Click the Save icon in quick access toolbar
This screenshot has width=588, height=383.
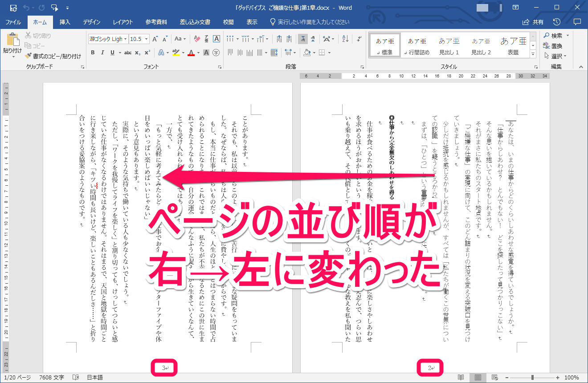[13, 8]
